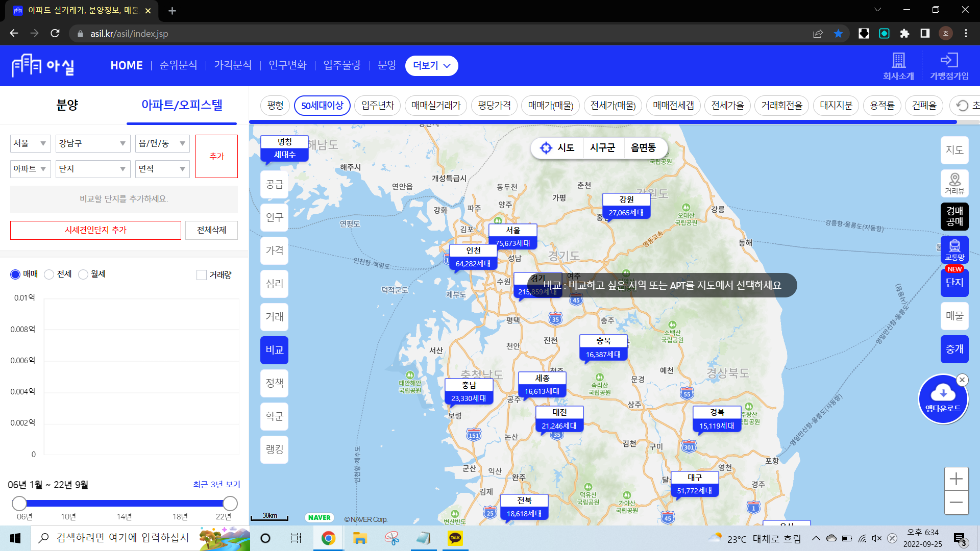The width and height of the screenshot is (980, 551).
Task: Close the app download popup
Action: coord(962,380)
